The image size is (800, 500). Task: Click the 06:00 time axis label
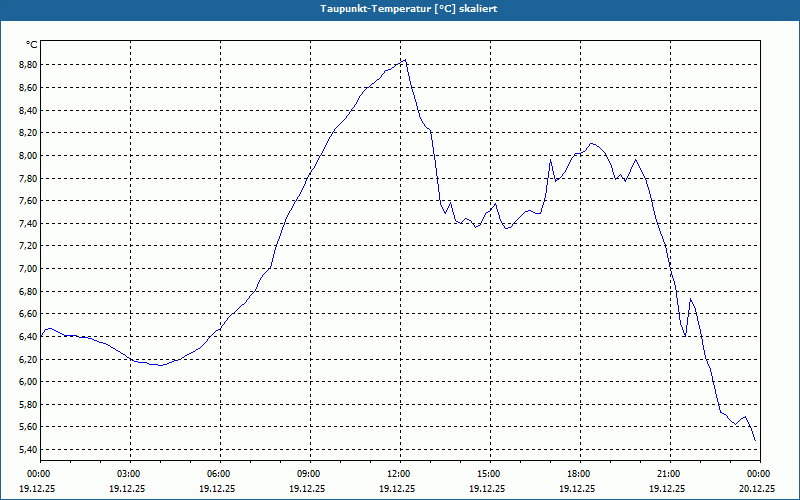[x=220, y=474]
